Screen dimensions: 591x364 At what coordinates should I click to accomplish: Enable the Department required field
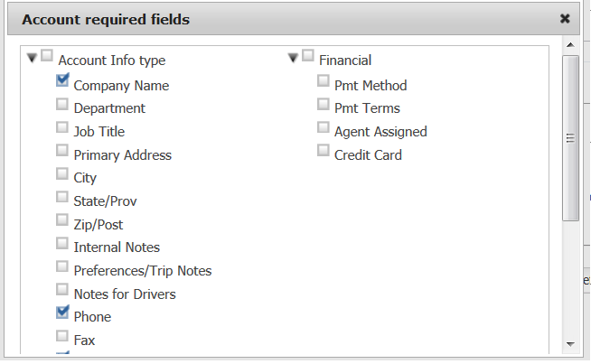pos(62,104)
